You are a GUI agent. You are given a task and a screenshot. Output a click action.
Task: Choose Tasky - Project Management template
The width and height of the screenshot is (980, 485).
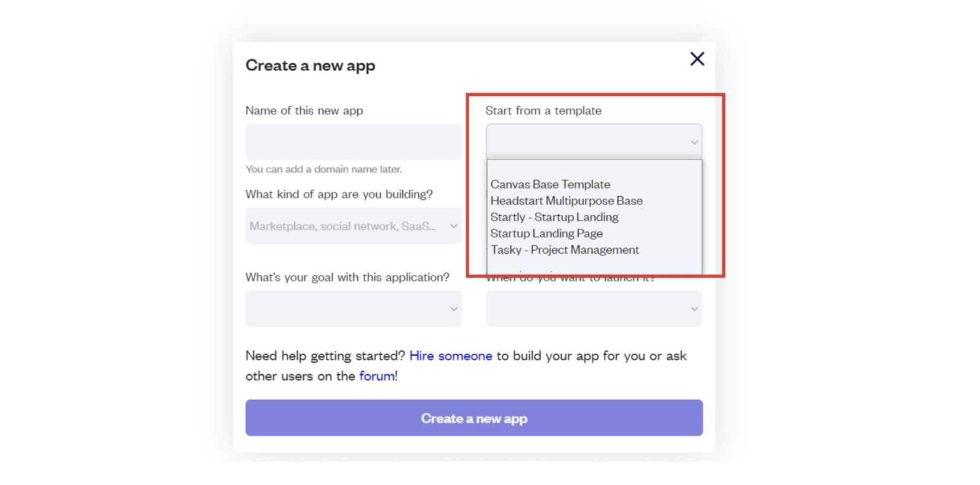point(564,250)
